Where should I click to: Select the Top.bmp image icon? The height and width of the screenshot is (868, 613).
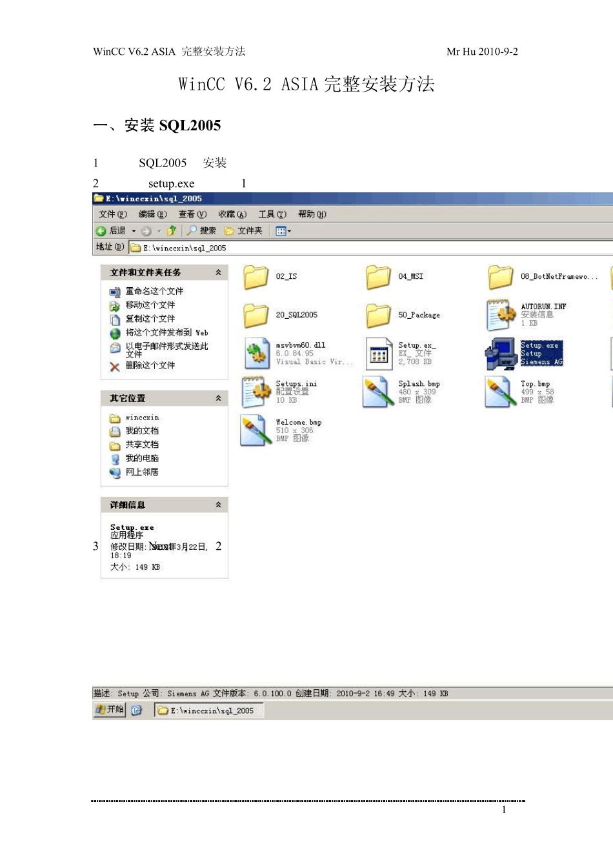(499, 392)
